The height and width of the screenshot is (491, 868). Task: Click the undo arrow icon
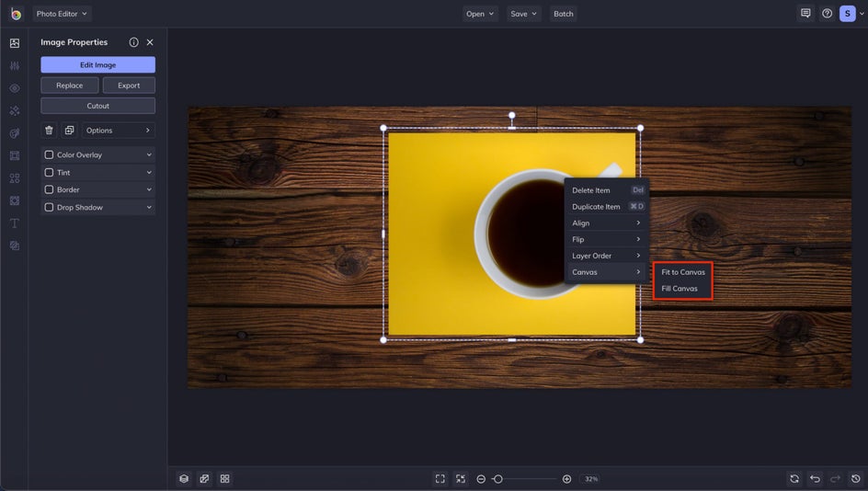click(815, 479)
